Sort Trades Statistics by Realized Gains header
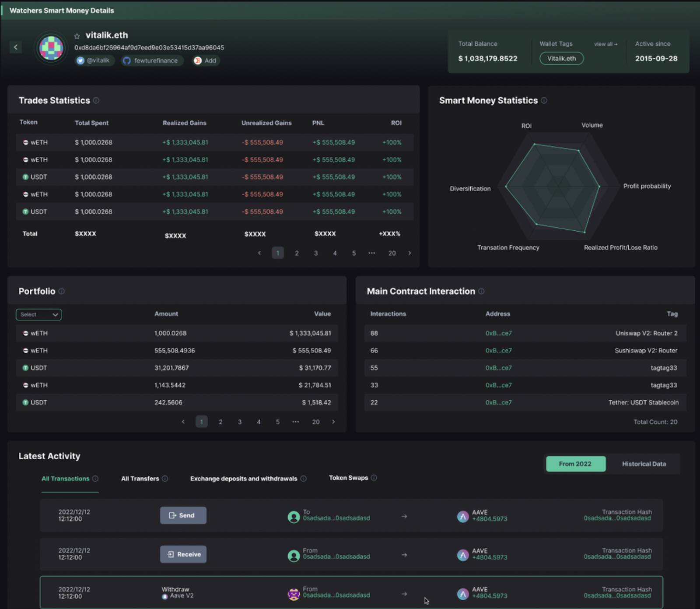Viewport: 700px width, 609px height. tap(184, 123)
